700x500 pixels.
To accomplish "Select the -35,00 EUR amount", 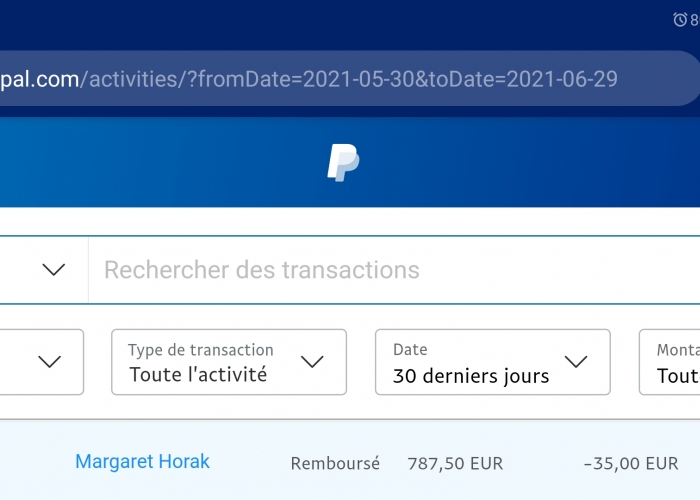I will tap(631, 464).
